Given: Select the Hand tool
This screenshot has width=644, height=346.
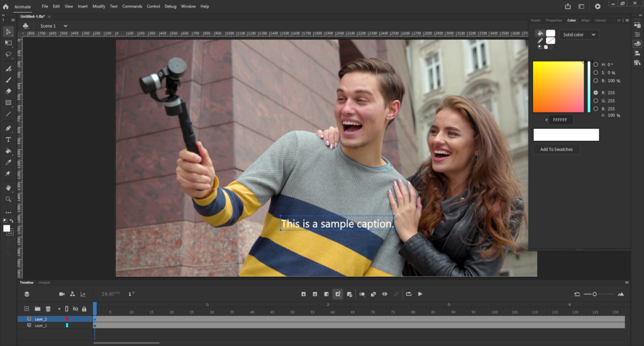Looking at the screenshot, I should pos(8,187).
